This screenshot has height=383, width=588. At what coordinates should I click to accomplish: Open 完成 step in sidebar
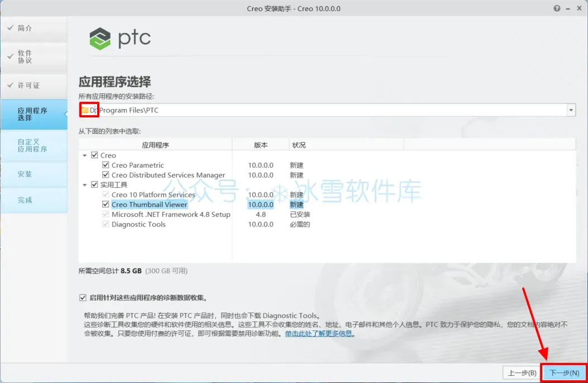point(34,200)
